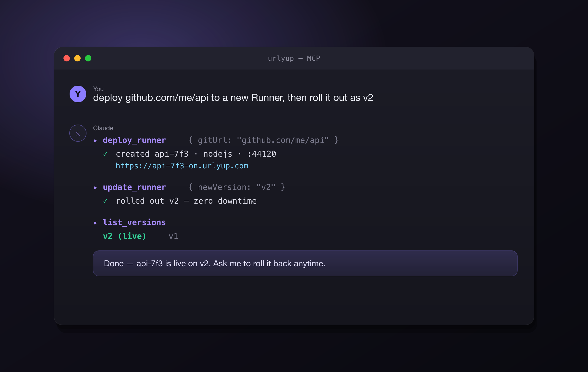Choose the v1 version entry

click(173, 236)
